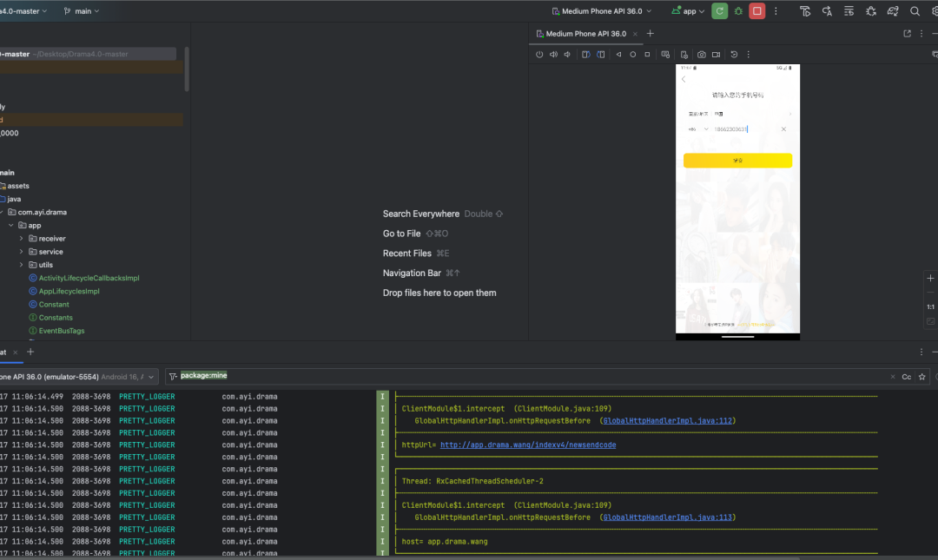Open the Medium Phone API 36.0 device dropdown
Screen dimensions: 938x560
[602, 11]
